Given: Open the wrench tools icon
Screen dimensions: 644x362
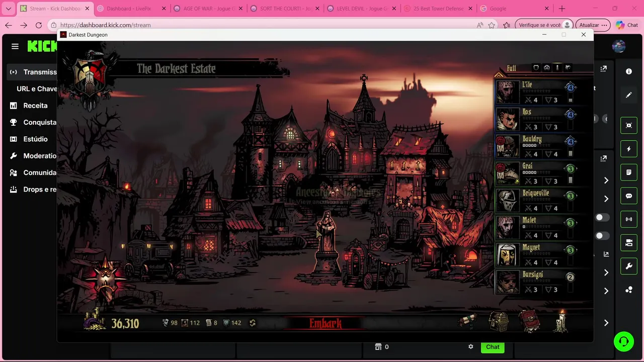Looking at the screenshot, I should click(629, 266).
